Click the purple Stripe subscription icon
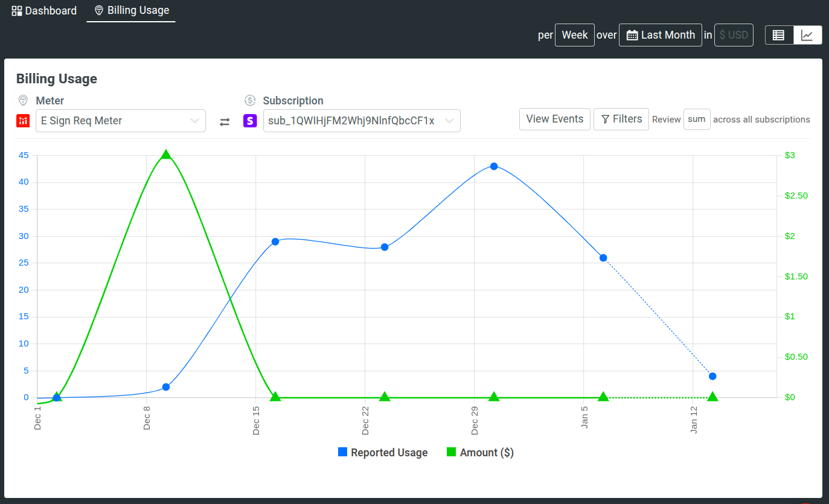 (250, 121)
